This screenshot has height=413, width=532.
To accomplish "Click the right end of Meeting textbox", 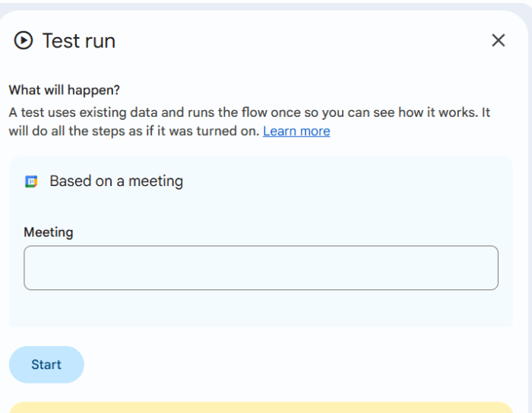I will point(490,268).
